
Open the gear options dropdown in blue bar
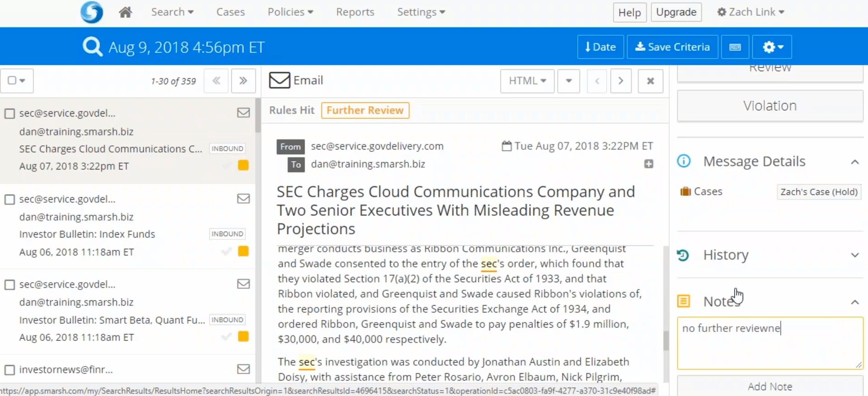tap(773, 47)
